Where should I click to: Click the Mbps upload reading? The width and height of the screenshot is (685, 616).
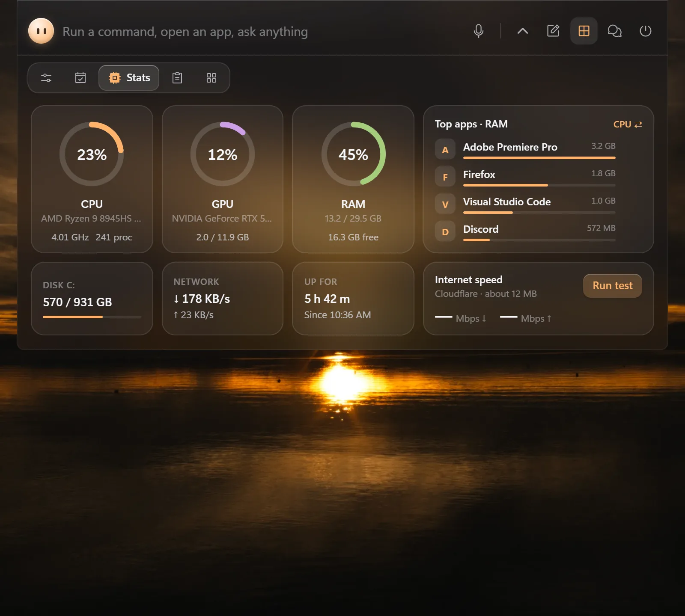[x=526, y=318]
